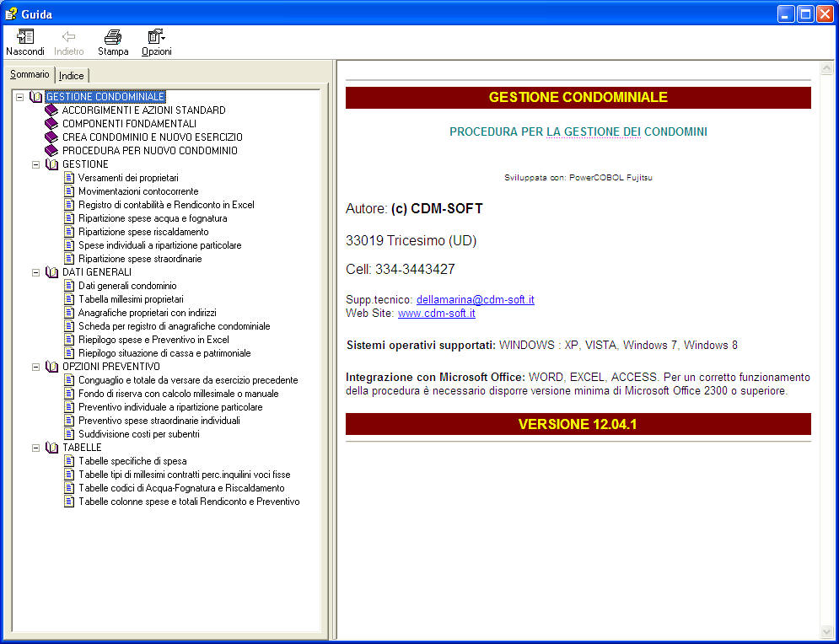Click the open book icon next to GESTIONE

pyautogui.click(x=52, y=164)
